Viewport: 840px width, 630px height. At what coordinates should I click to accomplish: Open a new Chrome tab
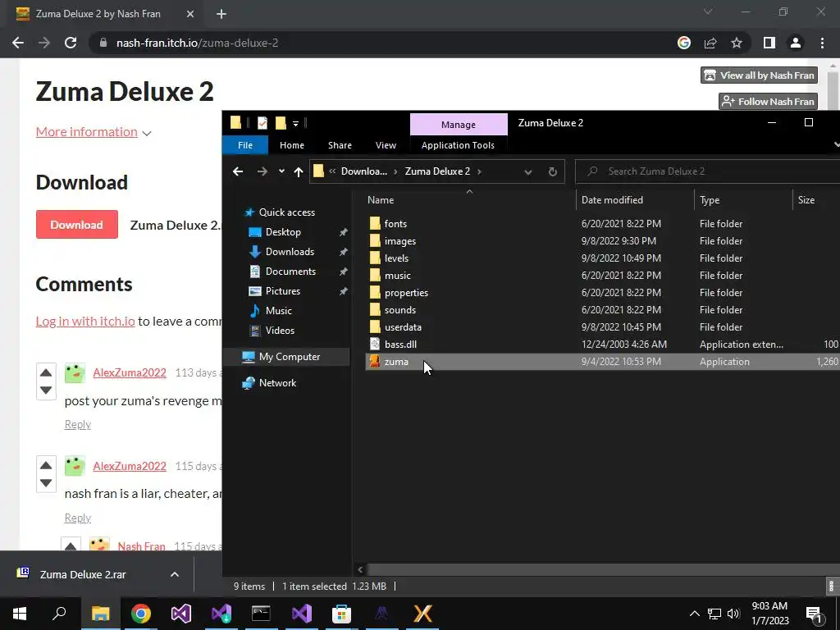tap(221, 14)
